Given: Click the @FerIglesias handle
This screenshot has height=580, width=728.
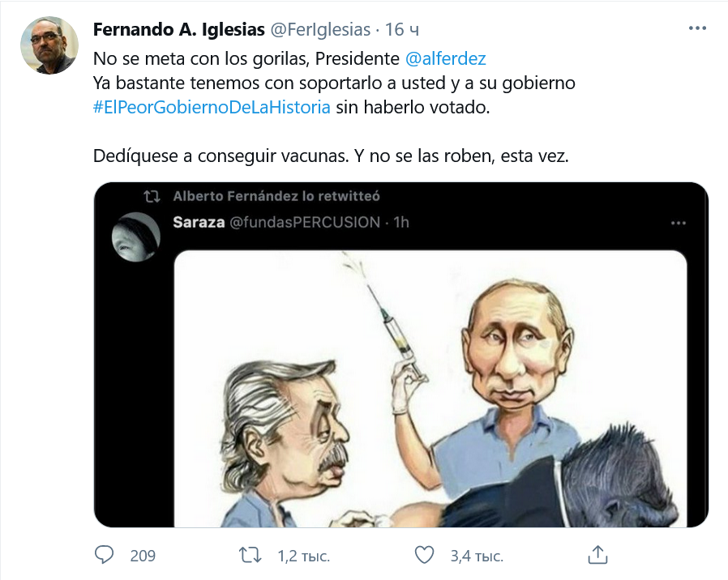Looking at the screenshot, I should point(319,30).
